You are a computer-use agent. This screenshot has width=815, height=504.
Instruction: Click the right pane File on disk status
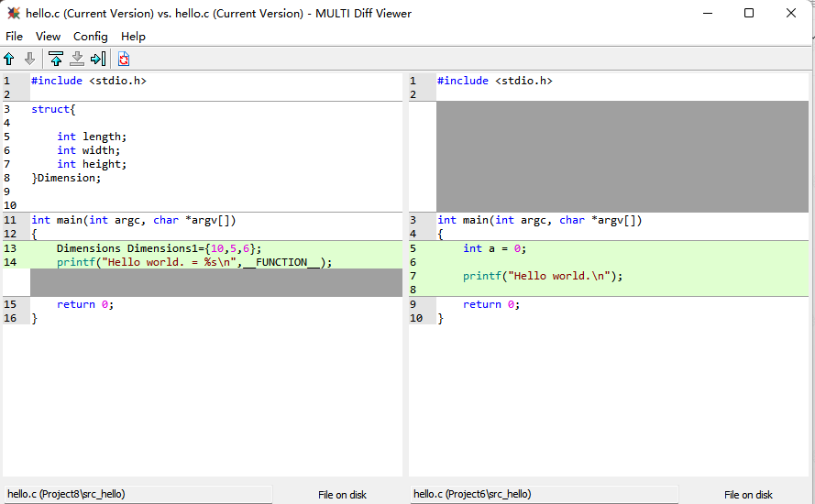point(748,495)
